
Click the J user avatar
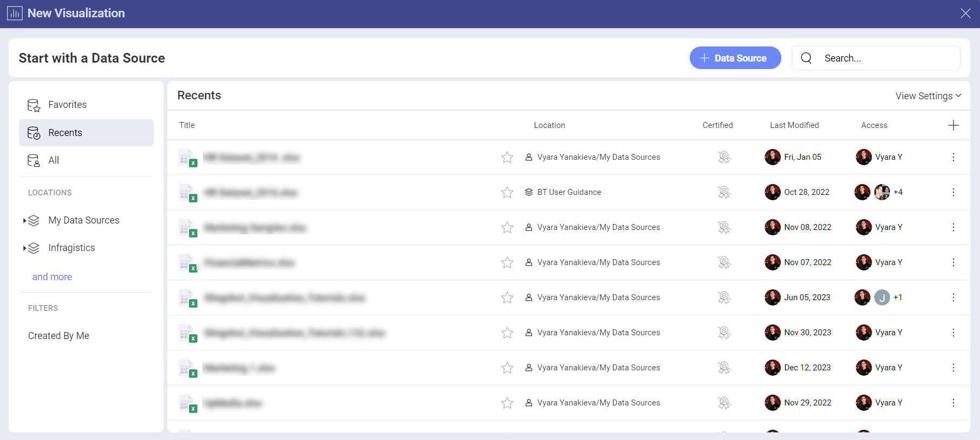pos(882,297)
